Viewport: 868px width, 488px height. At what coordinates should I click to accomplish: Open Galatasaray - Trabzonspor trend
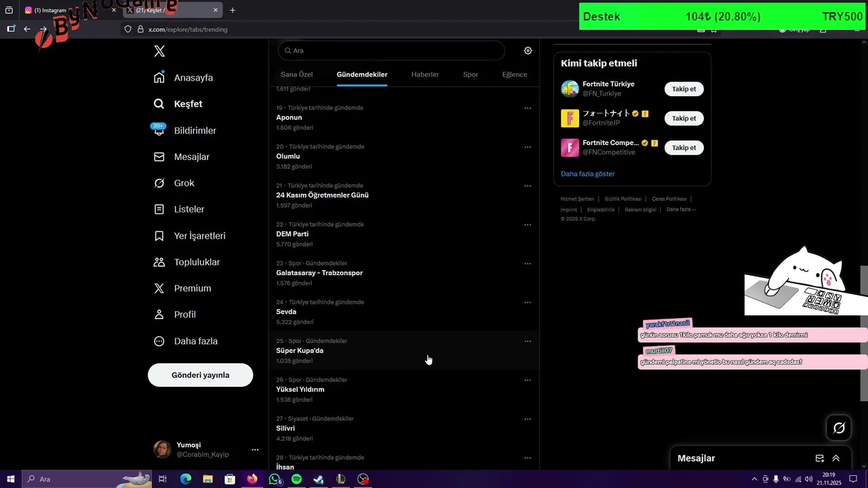point(319,273)
